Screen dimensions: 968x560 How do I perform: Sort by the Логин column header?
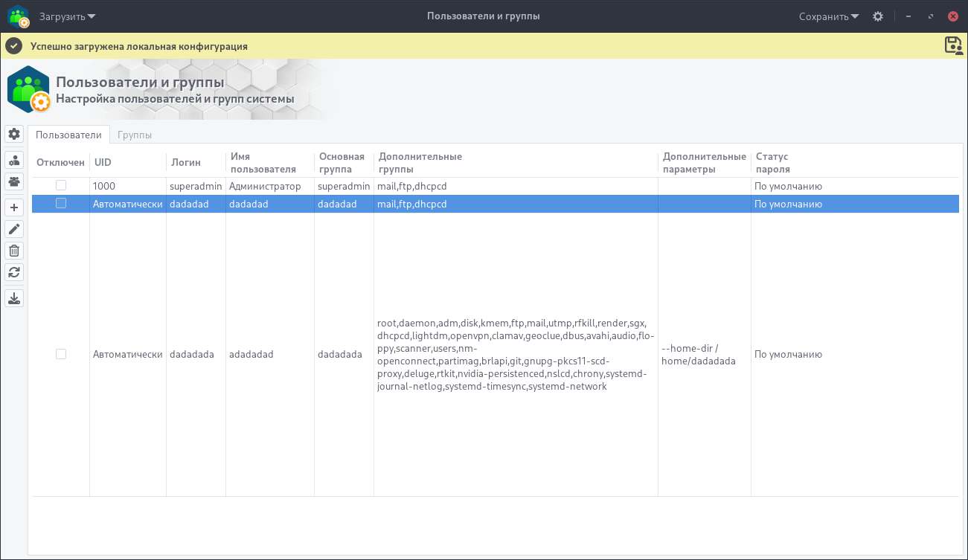[x=186, y=162]
